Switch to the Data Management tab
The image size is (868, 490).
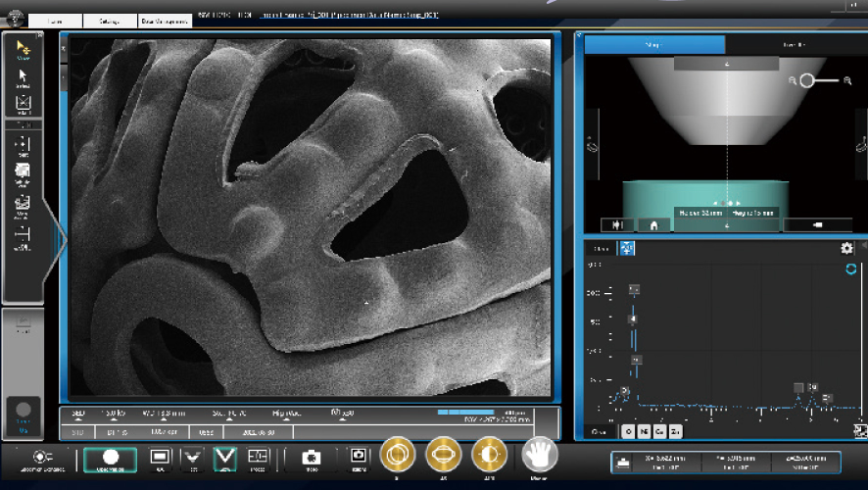[x=165, y=20]
